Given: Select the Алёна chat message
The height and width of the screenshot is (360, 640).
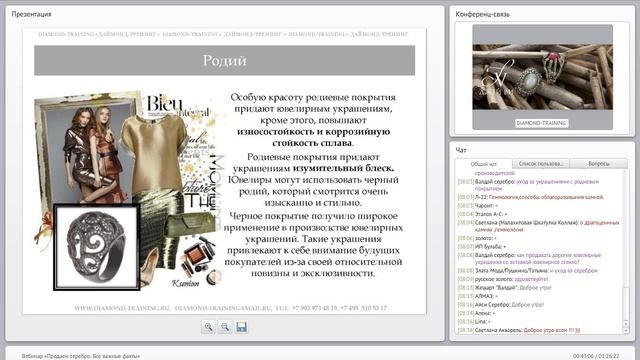Looking at the screenshot, I should tap(476, 313).
